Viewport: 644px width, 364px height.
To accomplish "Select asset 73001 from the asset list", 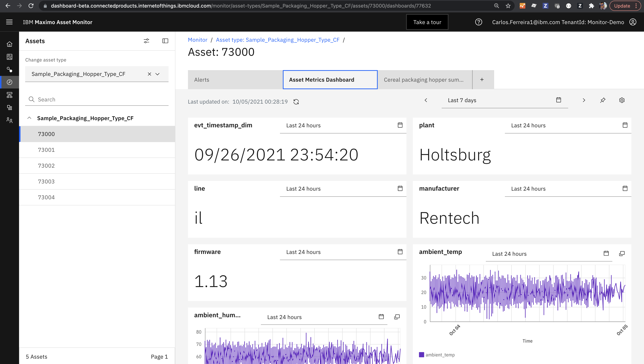I will tap(46, 150).
